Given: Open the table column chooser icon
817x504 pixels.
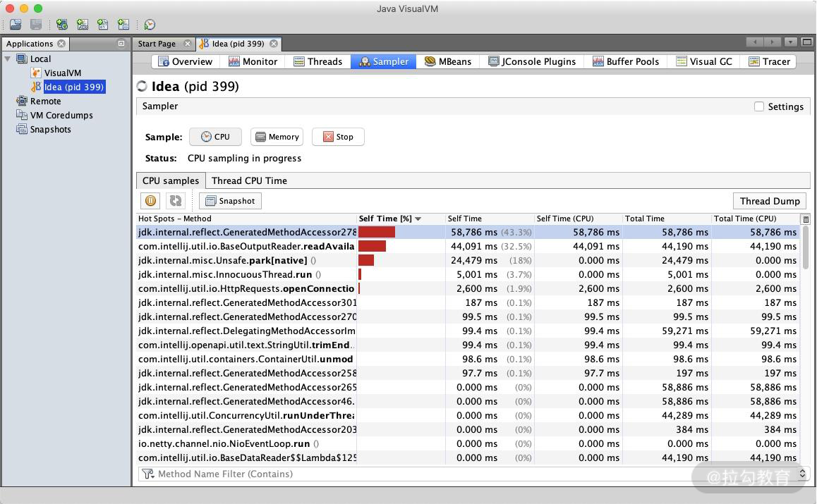Looking at the screenshot, I should pyautogui.click(x=806, y=219).
